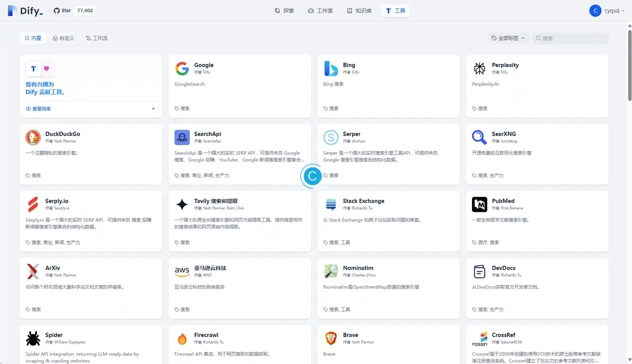The width and height of the screenshot is (632, 364).
Task: Click the Brave lion icon
Action: [331, 338]
